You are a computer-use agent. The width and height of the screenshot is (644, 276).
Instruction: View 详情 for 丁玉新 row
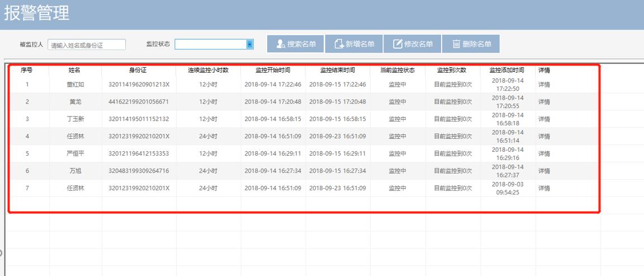pos(543,119)
